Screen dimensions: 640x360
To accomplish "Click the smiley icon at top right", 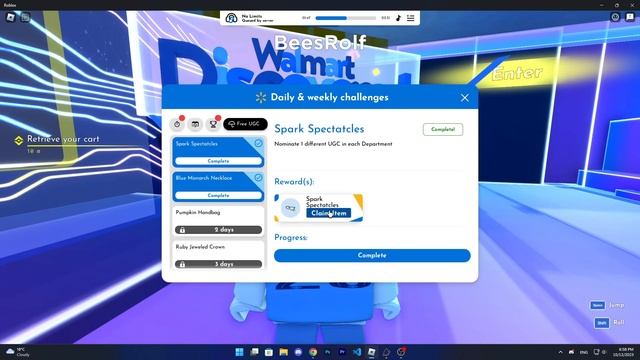I will [x=615, y=17].
